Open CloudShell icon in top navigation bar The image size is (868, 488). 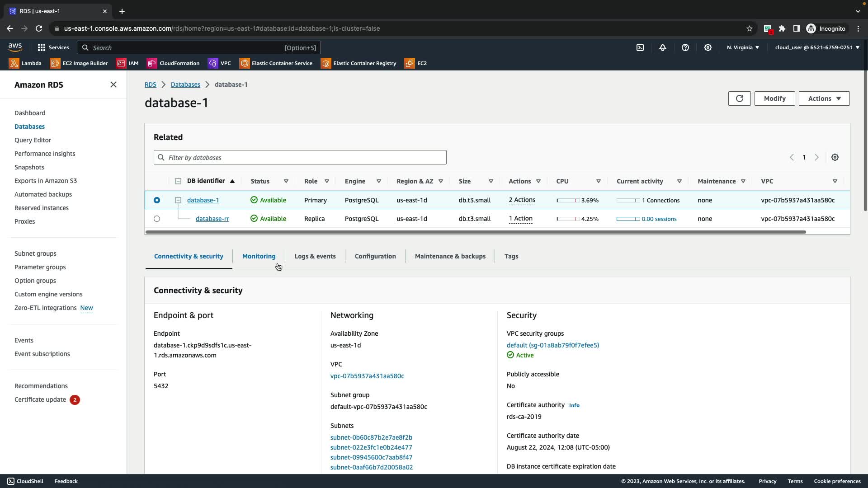click(640, 47)
